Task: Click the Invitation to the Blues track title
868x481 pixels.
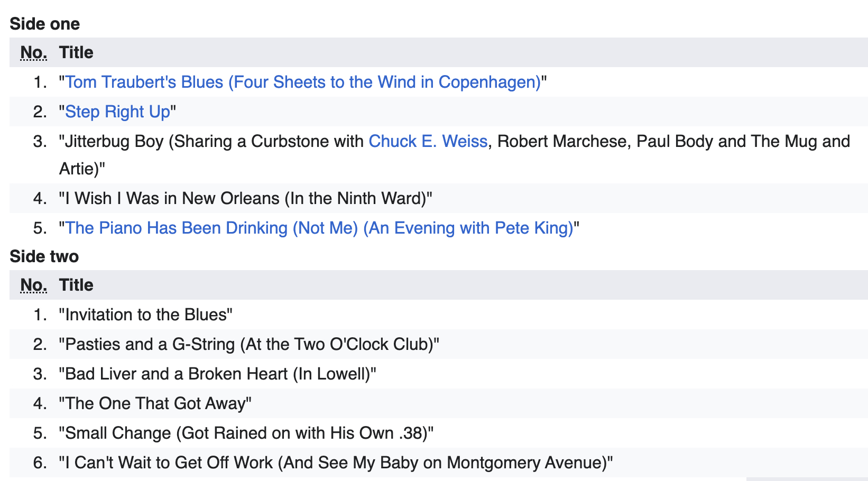Action: point(145,315)
